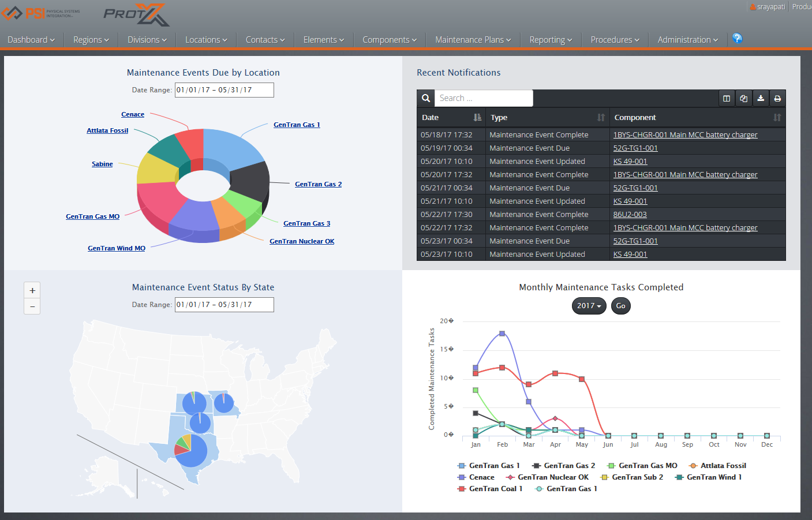Sort notifications using the Date column sort icon
Screen dimensions: 812x520
477,117
